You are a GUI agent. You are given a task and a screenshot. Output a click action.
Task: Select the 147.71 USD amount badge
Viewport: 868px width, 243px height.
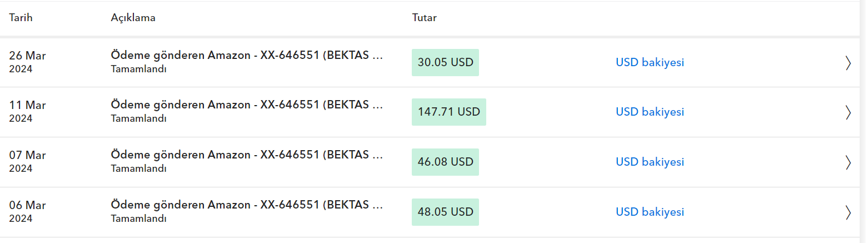449,112
